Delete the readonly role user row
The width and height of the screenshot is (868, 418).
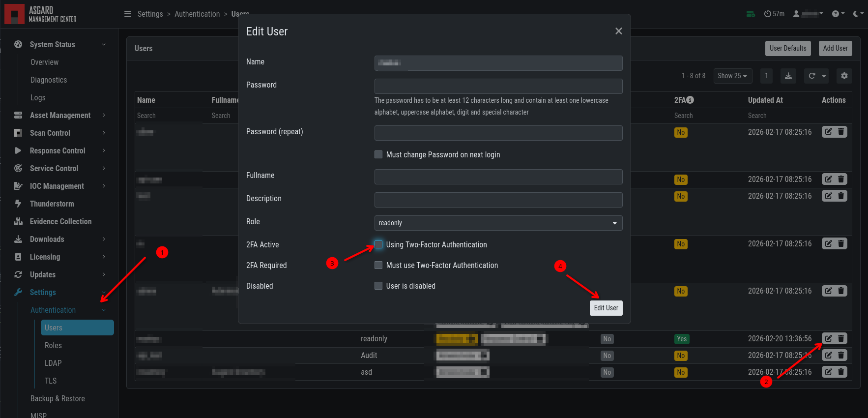pyautogui.click(x=841, y=338)
